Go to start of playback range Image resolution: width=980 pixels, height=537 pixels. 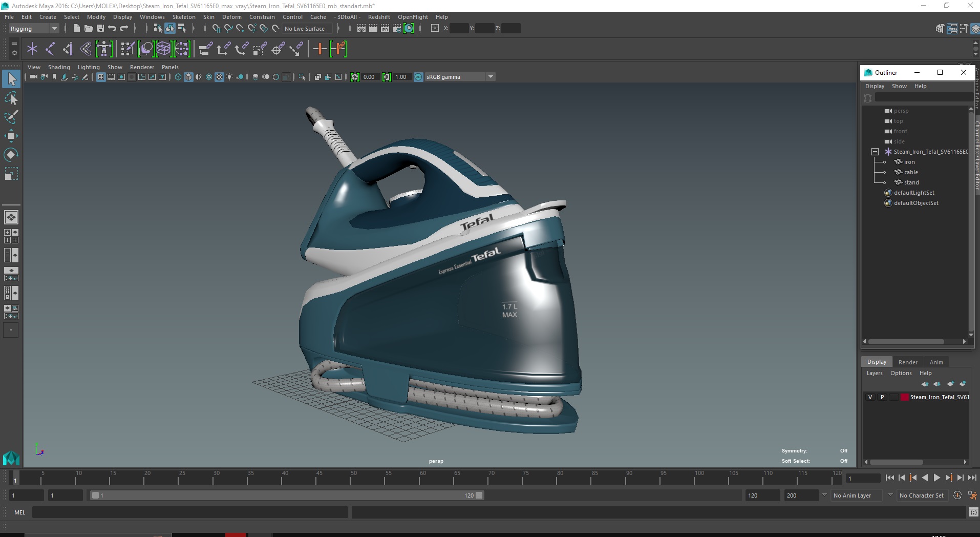tap(890, 478)
